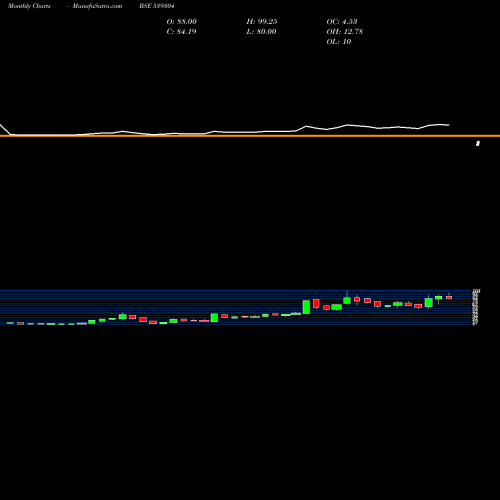Image resolution: width=500 pixels, height=500 pixels.
Task: Click the OL: 10 value
Action: (339, 42)
